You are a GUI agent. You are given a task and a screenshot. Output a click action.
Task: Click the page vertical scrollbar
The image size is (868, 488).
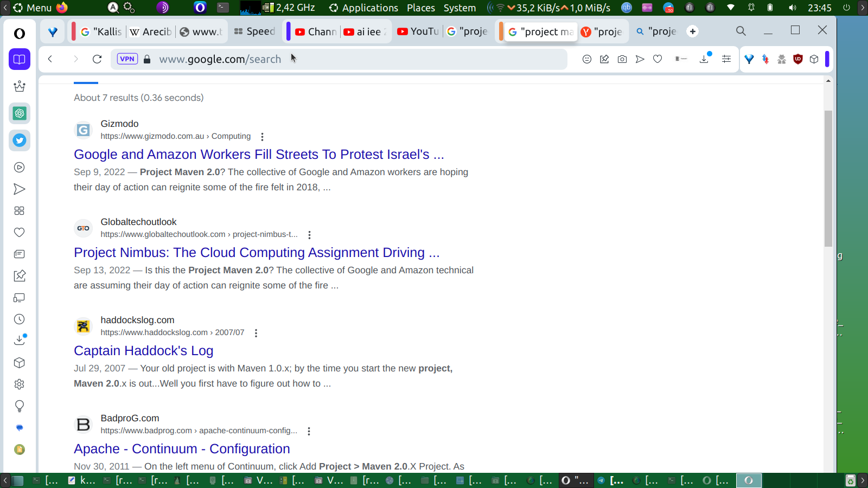(x=828, y=179)
